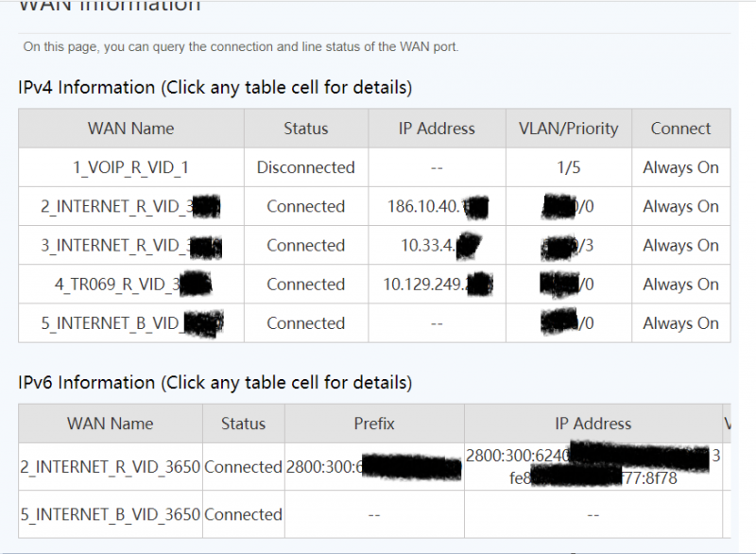Select the 2_INTERNET_R_VID_3650 IPv6 row
Image resolution: width=756 pixels, height=554 pixels.
click(374, 467)
